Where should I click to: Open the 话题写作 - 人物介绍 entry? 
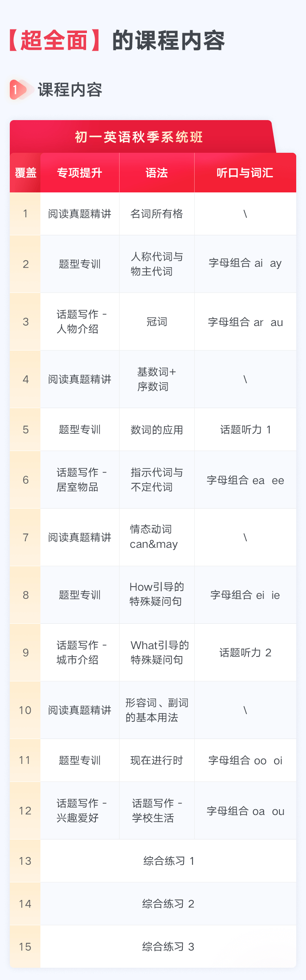point(80,321)
